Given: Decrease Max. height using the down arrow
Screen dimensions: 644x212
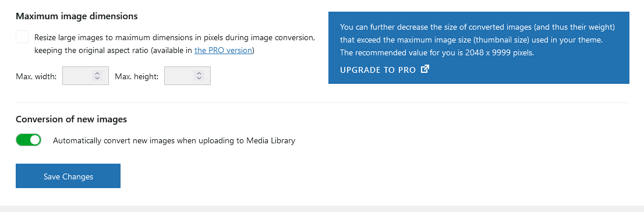Looking at the screenshot, I should click(199, 78).
